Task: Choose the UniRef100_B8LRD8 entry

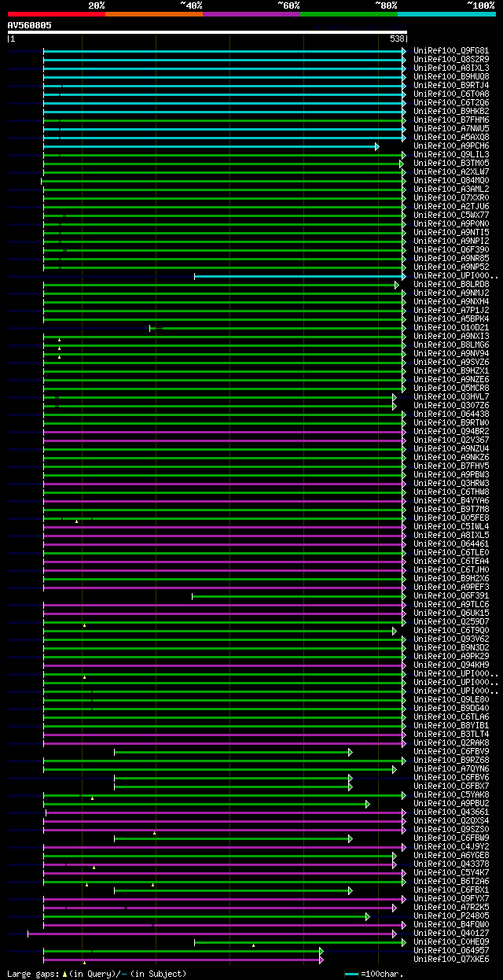Action: pos(451,285)
